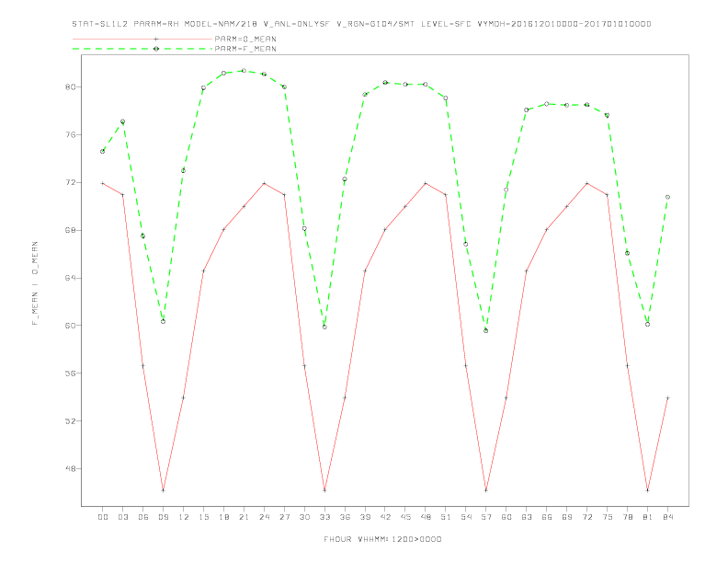This screenshot has height=563, width=728.
Task: Click the y-axis tick label 80
Action: (x=71, y=86)
